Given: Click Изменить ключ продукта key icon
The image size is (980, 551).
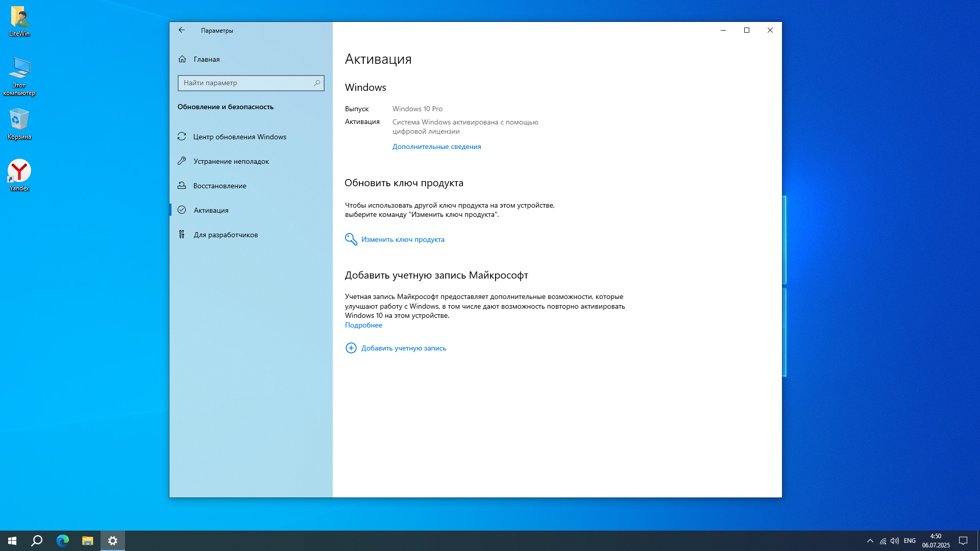Looking at the screenshot, I should [351, 239].
